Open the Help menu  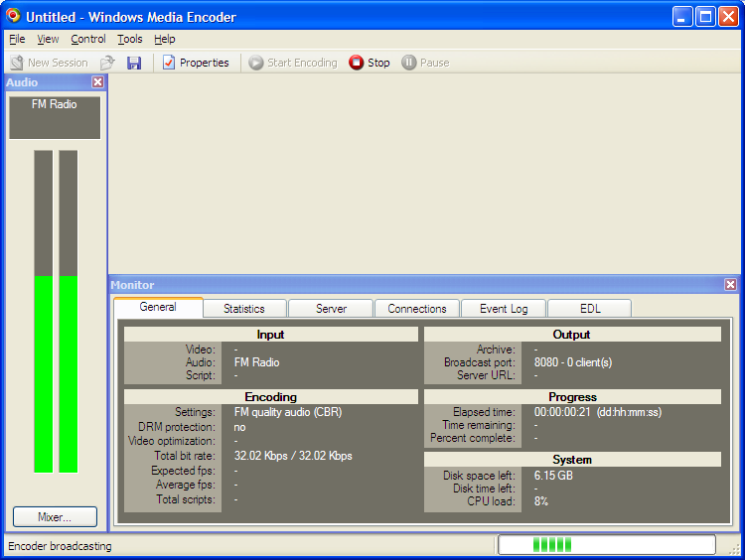[x=164, y=39]
